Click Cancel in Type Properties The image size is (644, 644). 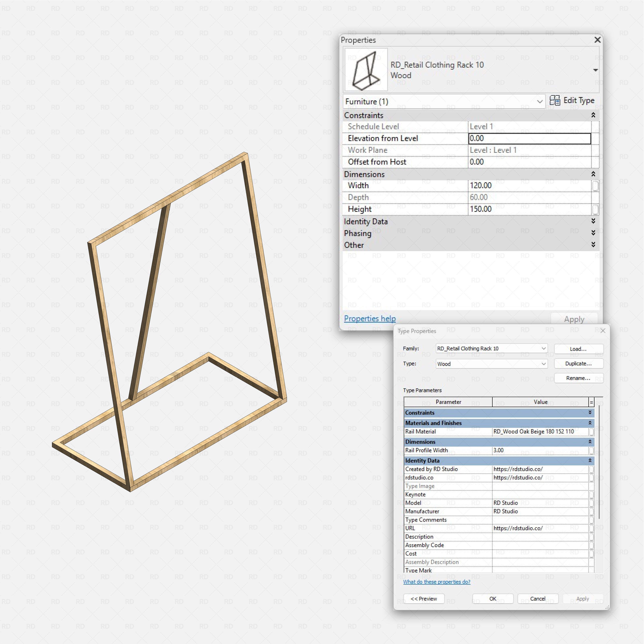(x=538, y=599)
